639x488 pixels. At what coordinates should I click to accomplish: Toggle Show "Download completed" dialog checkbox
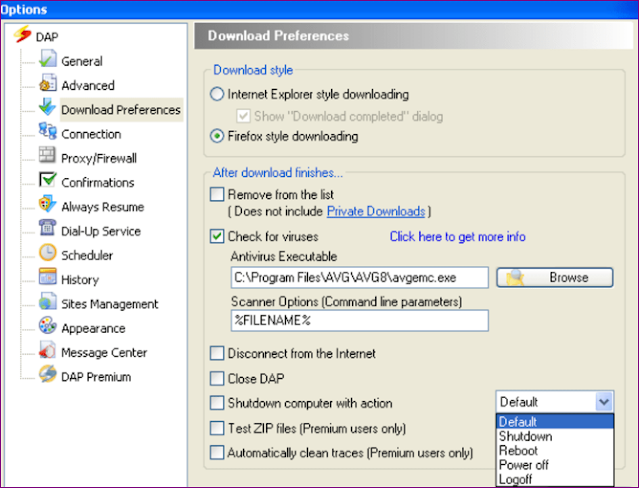click(x=243, y=116)
